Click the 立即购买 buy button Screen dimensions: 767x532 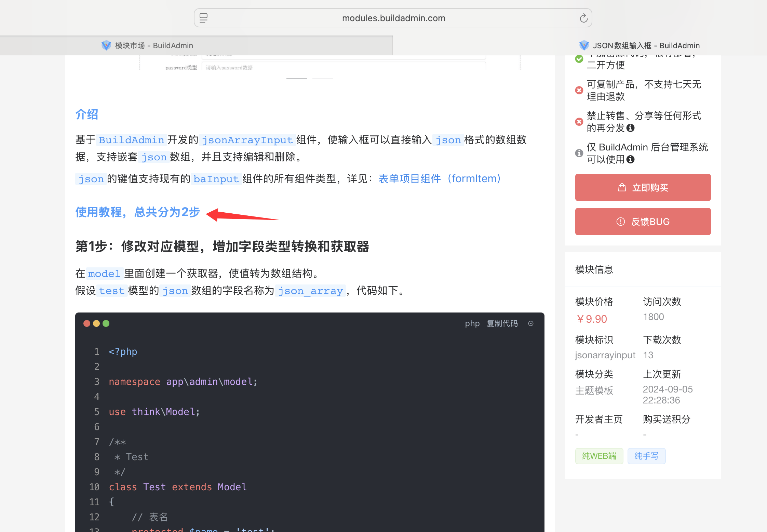pos(643,187)
